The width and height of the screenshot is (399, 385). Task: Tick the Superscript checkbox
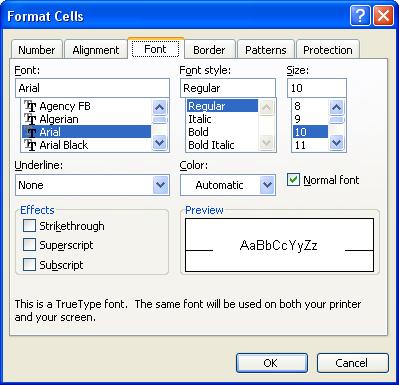point(29,245)
